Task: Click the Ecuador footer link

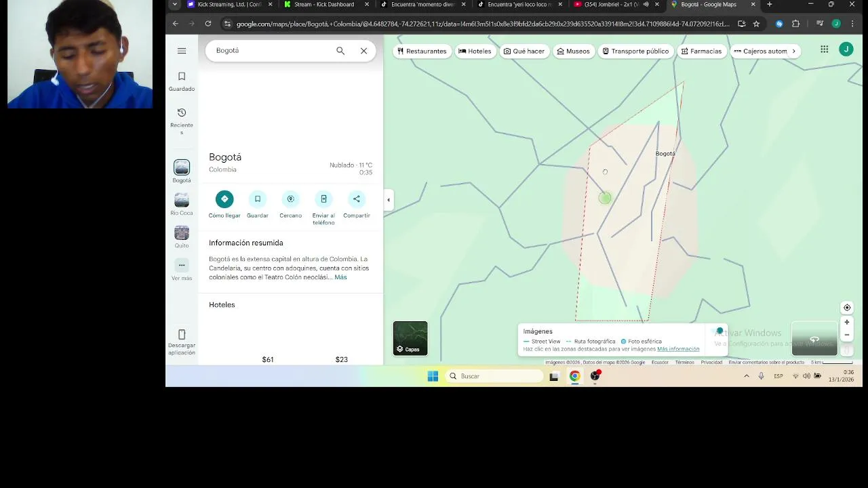Action: (x=660, y=363)
